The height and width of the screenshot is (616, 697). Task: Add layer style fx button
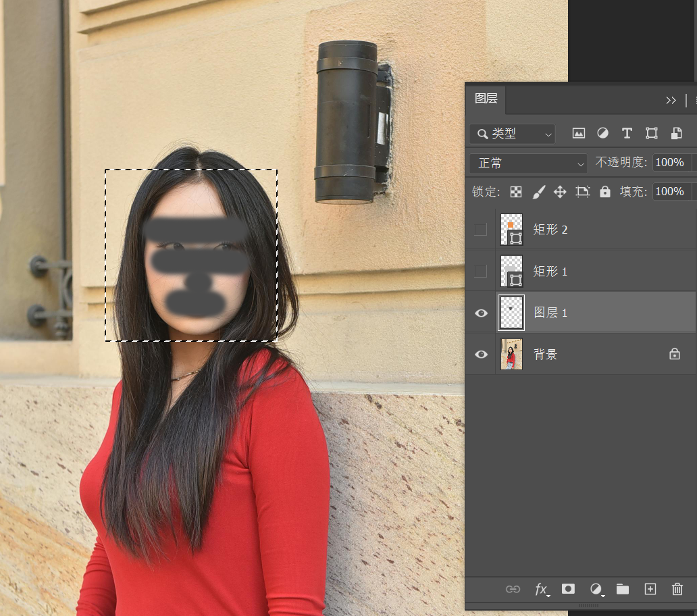click(542, 590)
